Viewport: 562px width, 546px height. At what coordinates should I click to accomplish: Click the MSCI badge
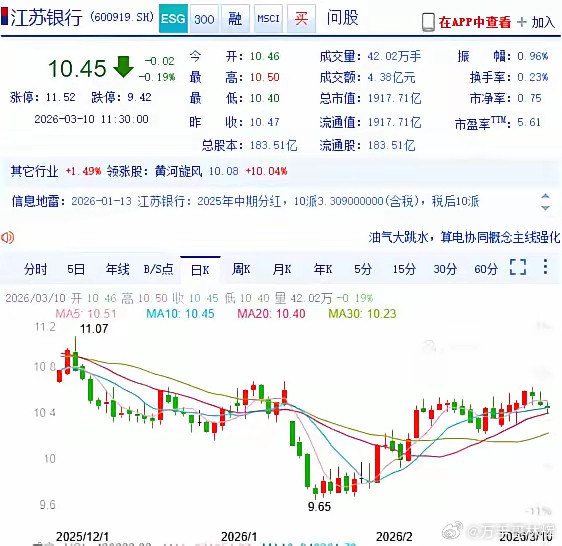268,19
